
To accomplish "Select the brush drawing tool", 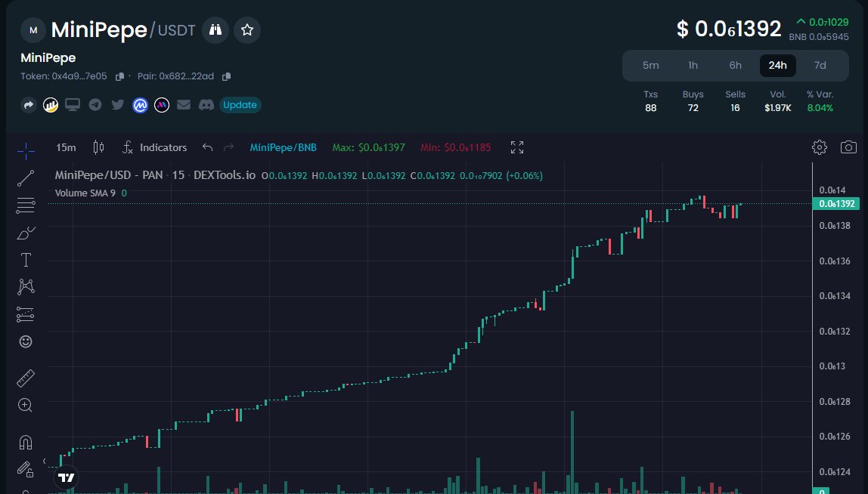I will click(x=26, y=233).
